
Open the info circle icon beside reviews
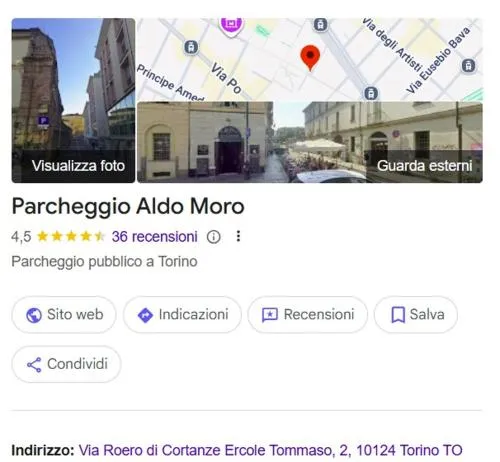point(213,237)
